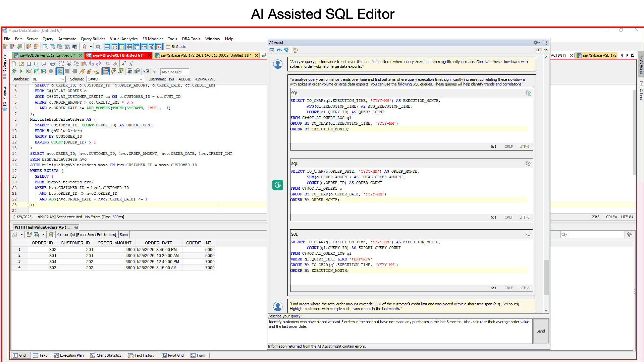Toggle the highlighted auto-commit toolbar button

tap(60, 71)
